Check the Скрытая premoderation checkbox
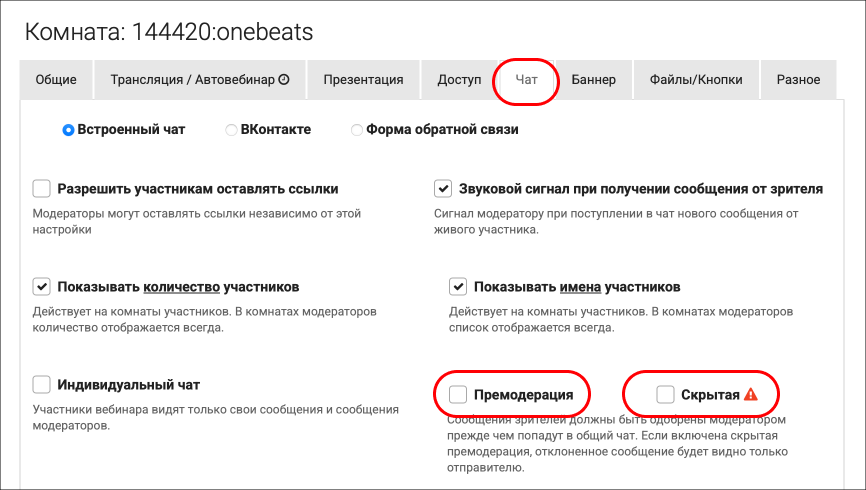The height and width of the screenshot is (490, 866). (x=665, y=395)
